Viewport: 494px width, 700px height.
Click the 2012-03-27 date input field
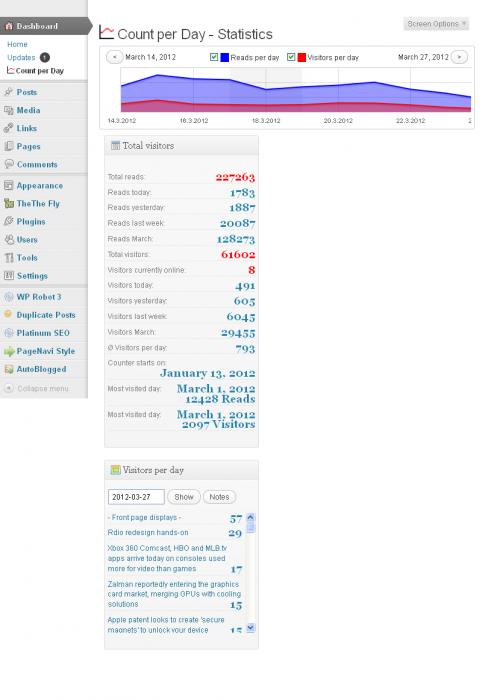pos(136,497)
